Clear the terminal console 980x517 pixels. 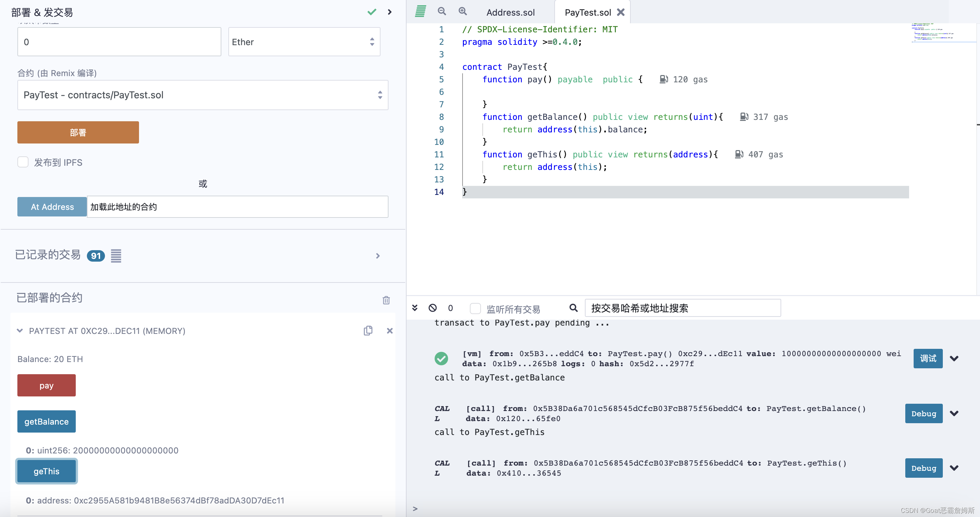coord(433,308)
